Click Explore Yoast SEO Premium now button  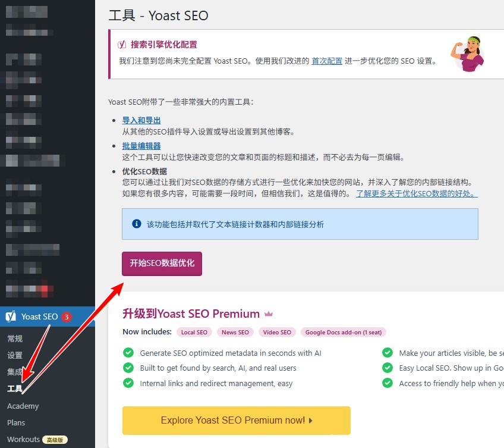tap(237, 420)
